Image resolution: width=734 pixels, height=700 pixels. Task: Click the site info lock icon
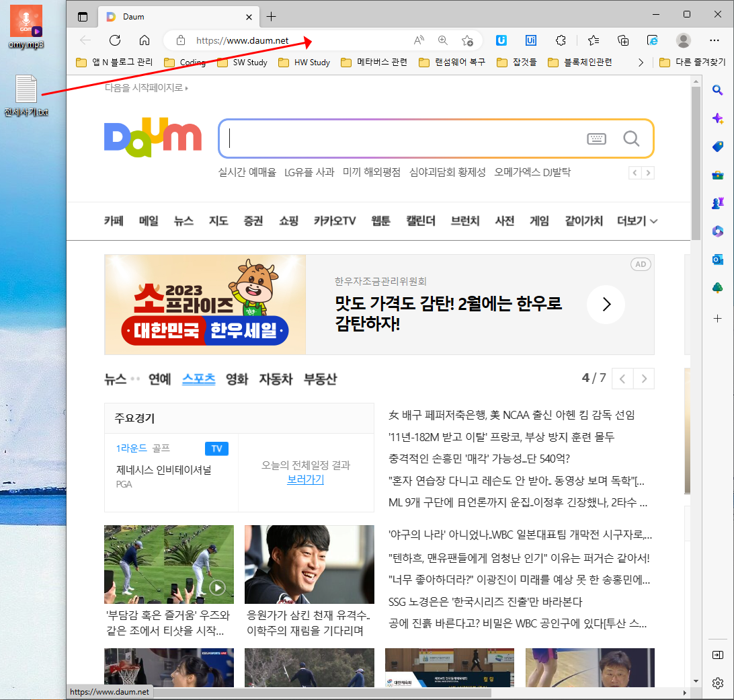coord(181,40)
